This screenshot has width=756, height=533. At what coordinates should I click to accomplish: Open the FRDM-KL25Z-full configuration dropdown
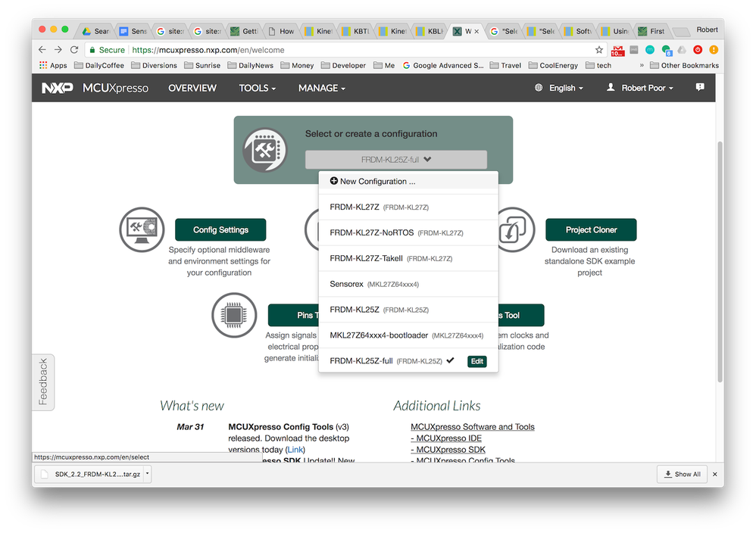pos(396,160)
